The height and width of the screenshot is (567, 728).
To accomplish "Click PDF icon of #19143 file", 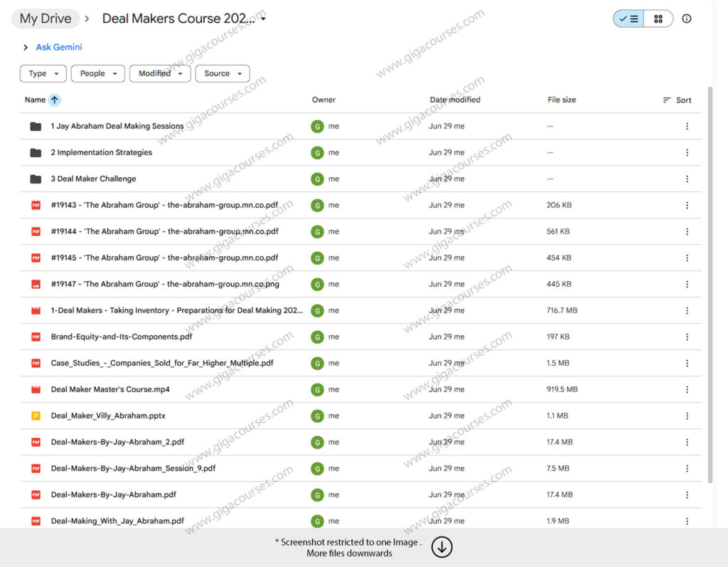I will click(x=36, y=205).
